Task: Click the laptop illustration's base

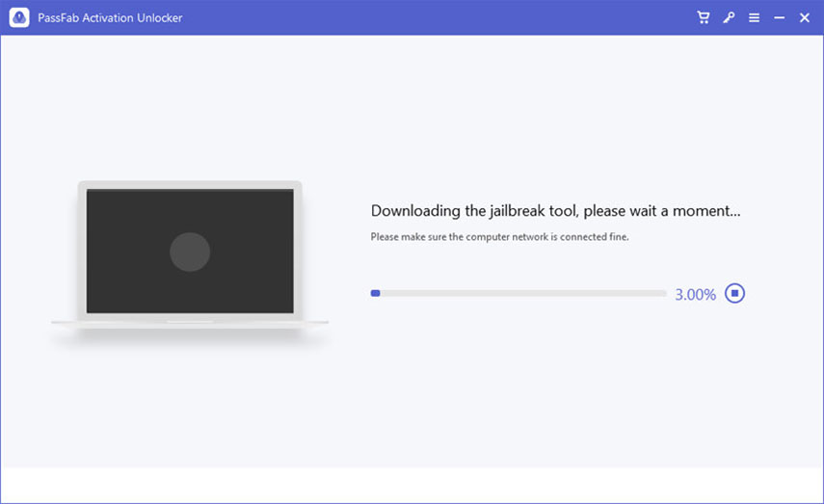Action: 190,323
